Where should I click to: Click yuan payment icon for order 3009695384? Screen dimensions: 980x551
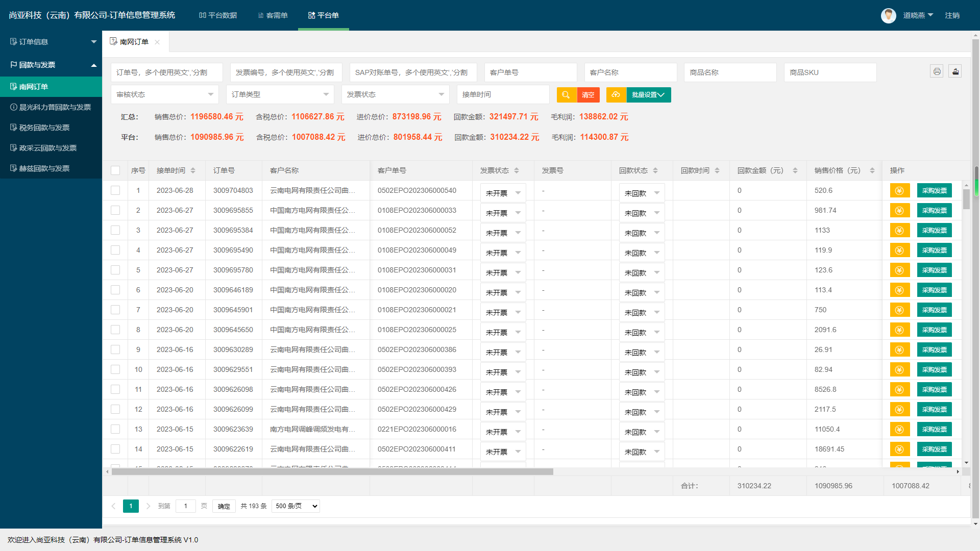(x=900, y=230)
